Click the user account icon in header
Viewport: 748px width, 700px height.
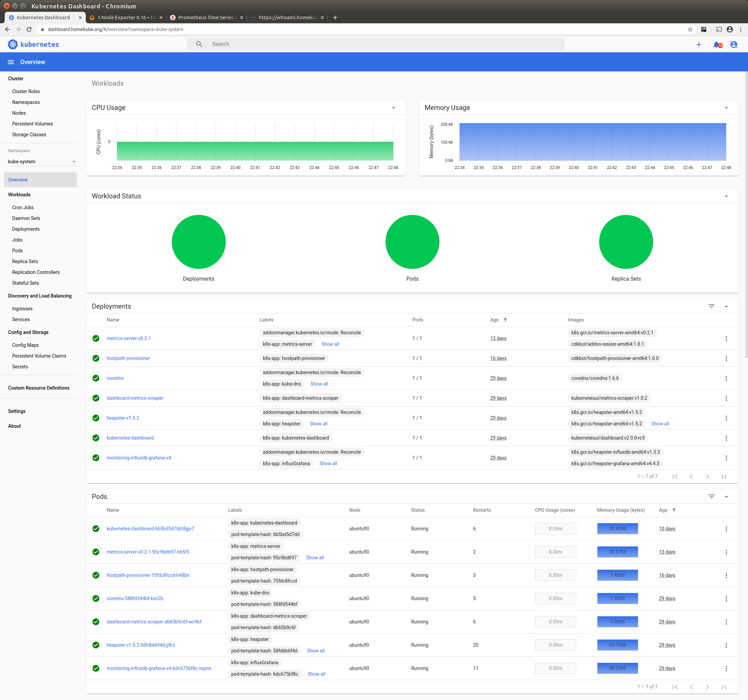click(x=734, y=44)
